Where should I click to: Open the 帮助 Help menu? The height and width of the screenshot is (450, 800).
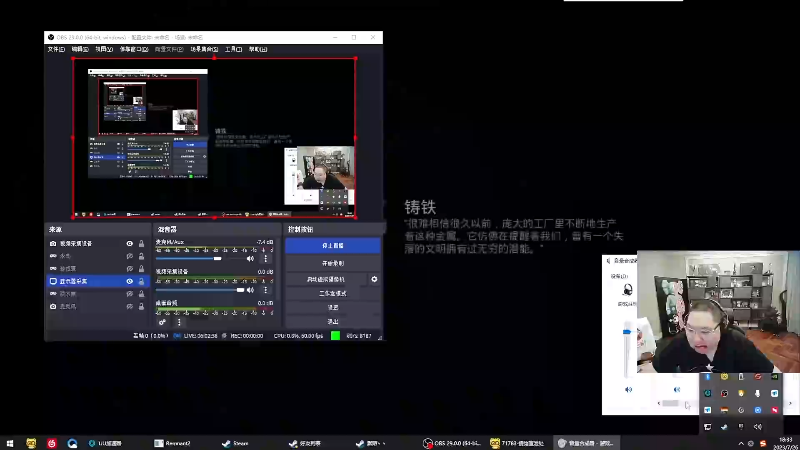coord(258,49)
